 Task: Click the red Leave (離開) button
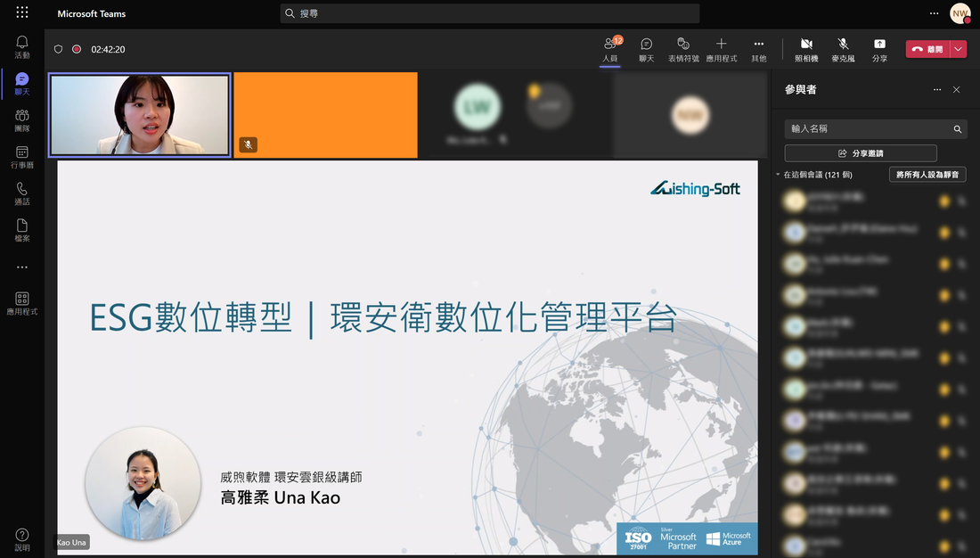927,49
